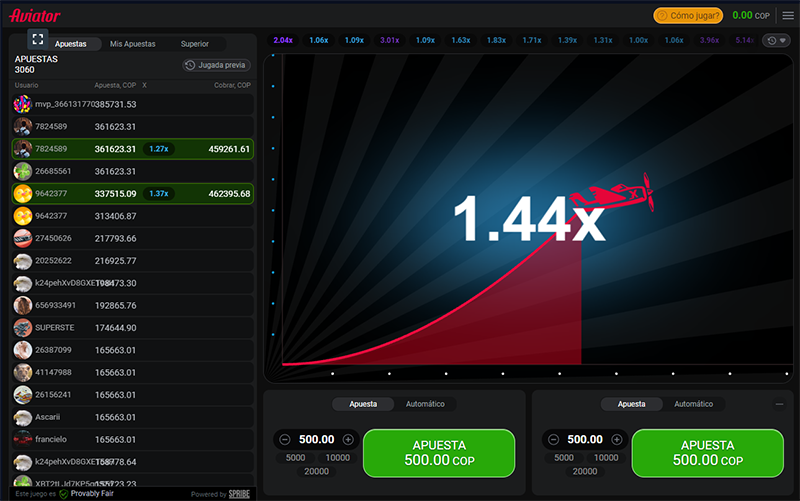Increase left bet amount with plus icon

point(348,439)
